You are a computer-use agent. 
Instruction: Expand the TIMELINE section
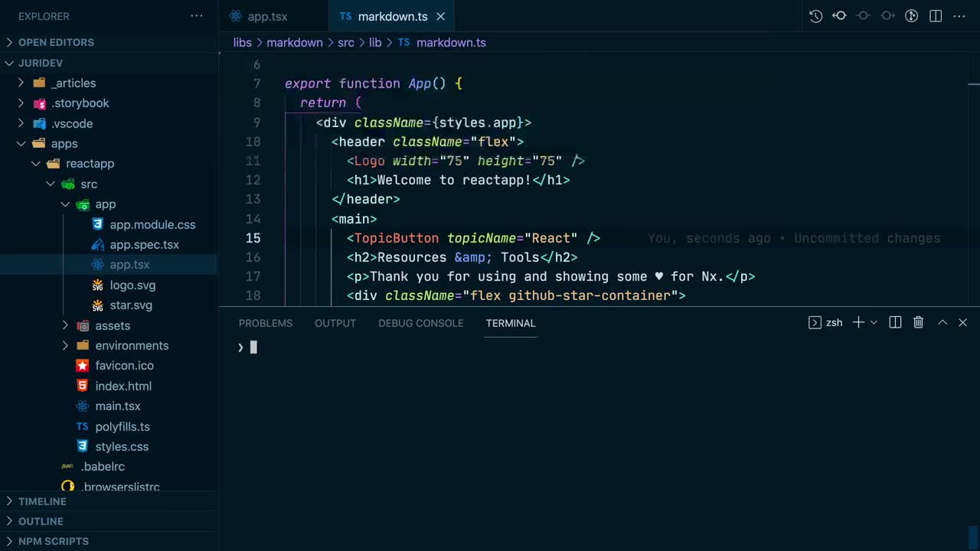pyautogui.click(x=42, y=501)
